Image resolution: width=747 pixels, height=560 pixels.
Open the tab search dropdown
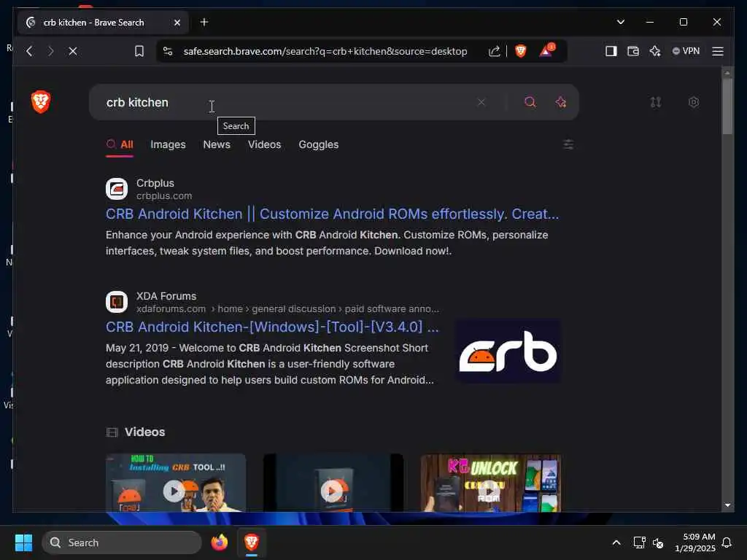click(621, 22)
